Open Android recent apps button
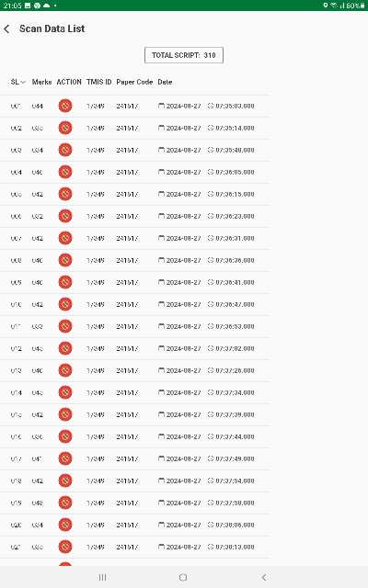Screen dimensions: 368x588 point(102,577)
